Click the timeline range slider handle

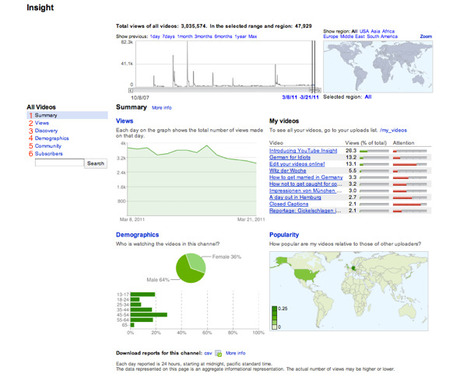click(313, 90)
